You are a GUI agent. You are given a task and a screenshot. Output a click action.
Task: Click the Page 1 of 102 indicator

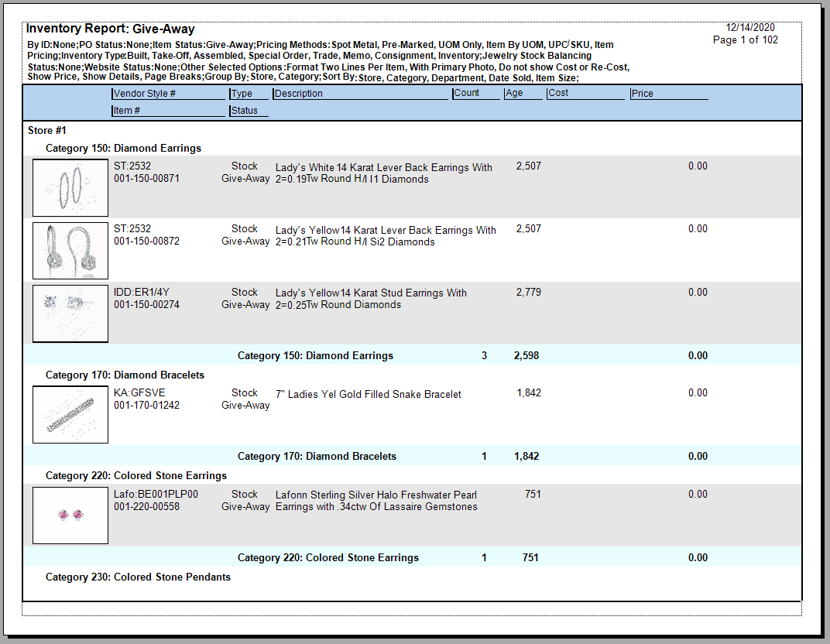click(x=745, y=40)
